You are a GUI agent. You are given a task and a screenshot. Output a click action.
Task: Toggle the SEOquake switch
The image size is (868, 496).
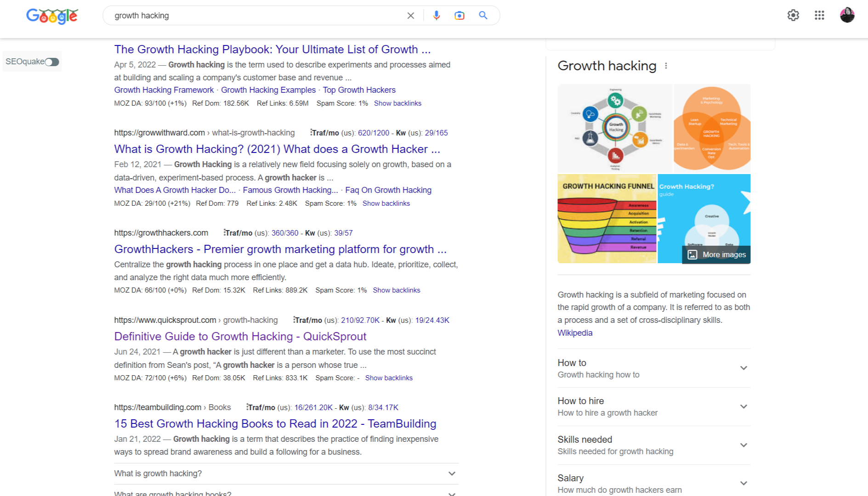[x=52, y=61]
